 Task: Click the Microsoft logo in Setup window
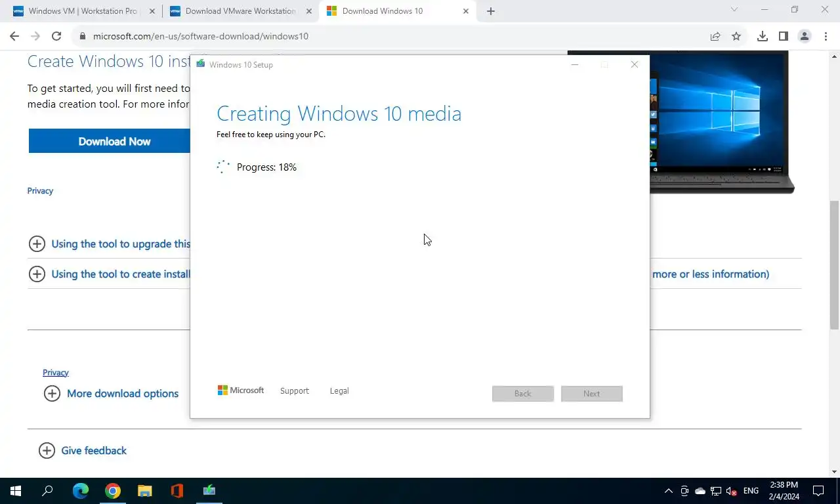point(241,390)
